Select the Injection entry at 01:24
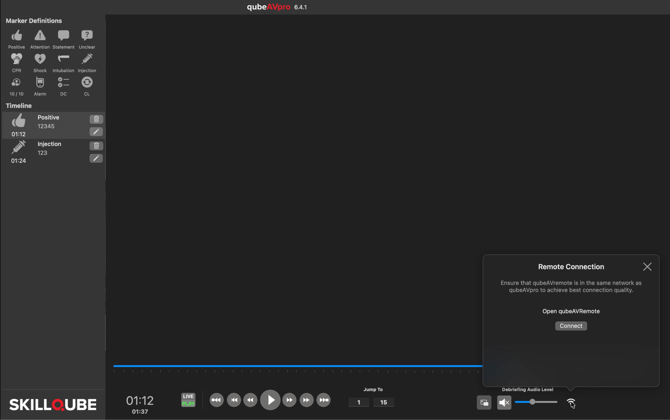The width and height of the screenshot is (670, 420). pos(53,152)
